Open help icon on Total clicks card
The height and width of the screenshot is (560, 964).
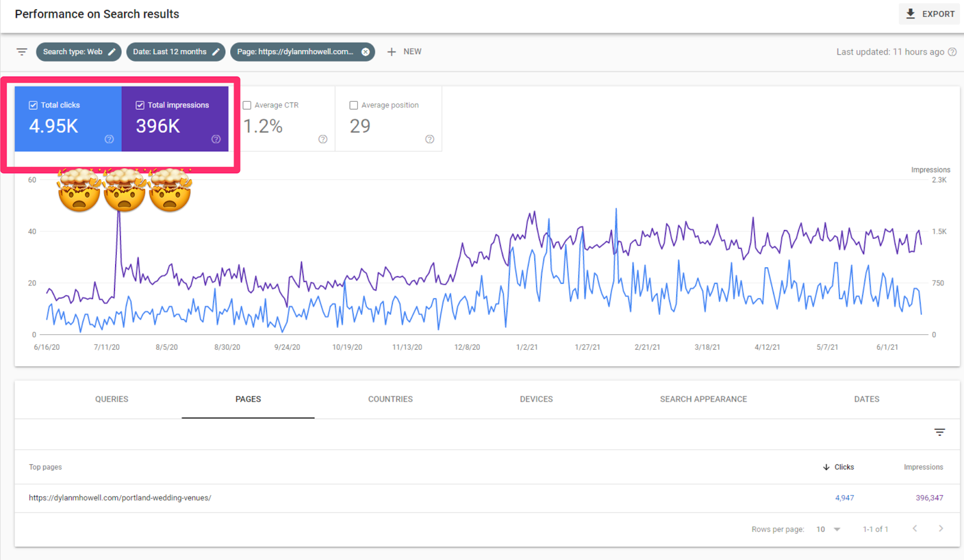[109, 139]
